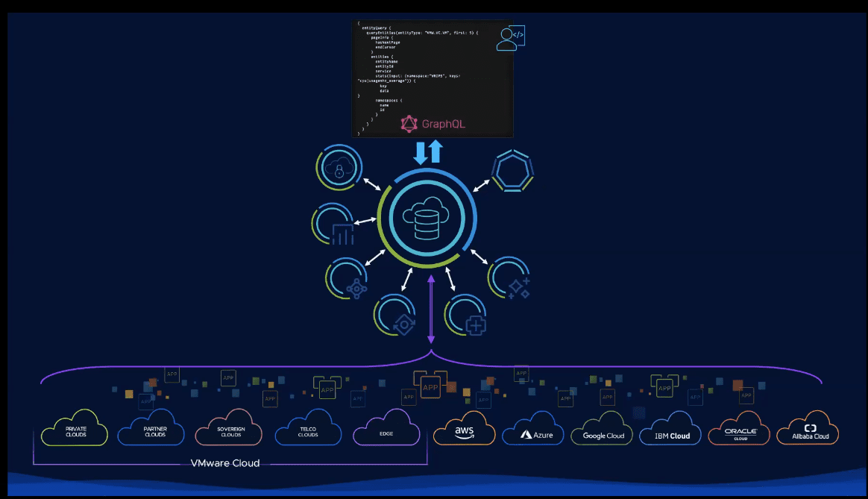Click the VMware Cloud label
The image size is (868, 499).
[225, 463]
